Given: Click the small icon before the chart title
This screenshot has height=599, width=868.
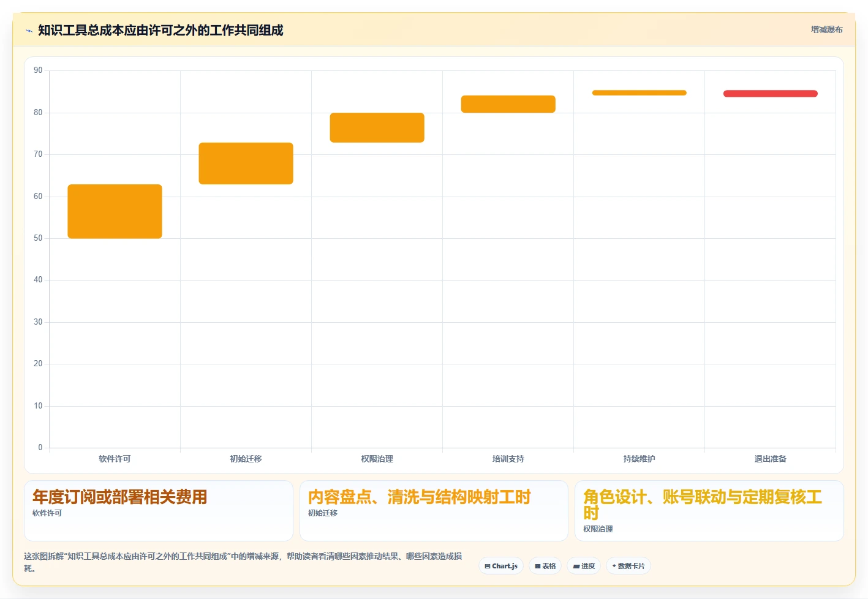Looking at the screenshot, I should pyautogui.click(x=29, y=31).
